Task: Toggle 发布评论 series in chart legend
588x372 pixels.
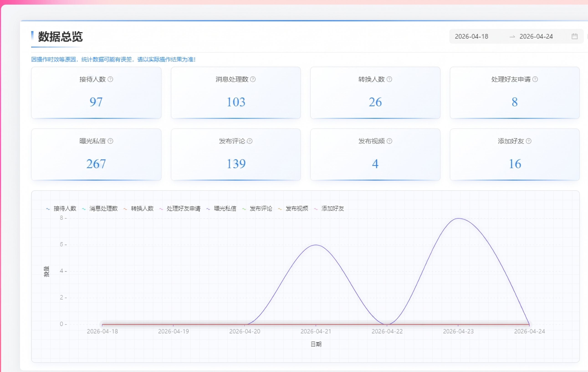Action: coord(257,209)
